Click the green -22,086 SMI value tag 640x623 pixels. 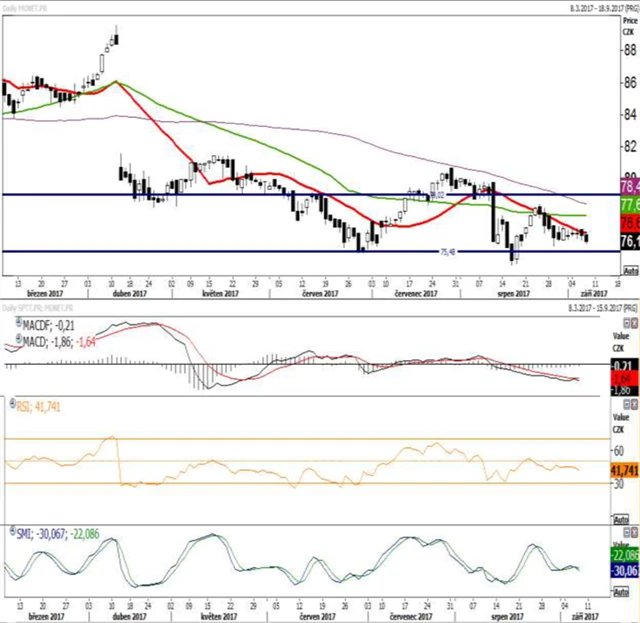(x=624, y=555)
